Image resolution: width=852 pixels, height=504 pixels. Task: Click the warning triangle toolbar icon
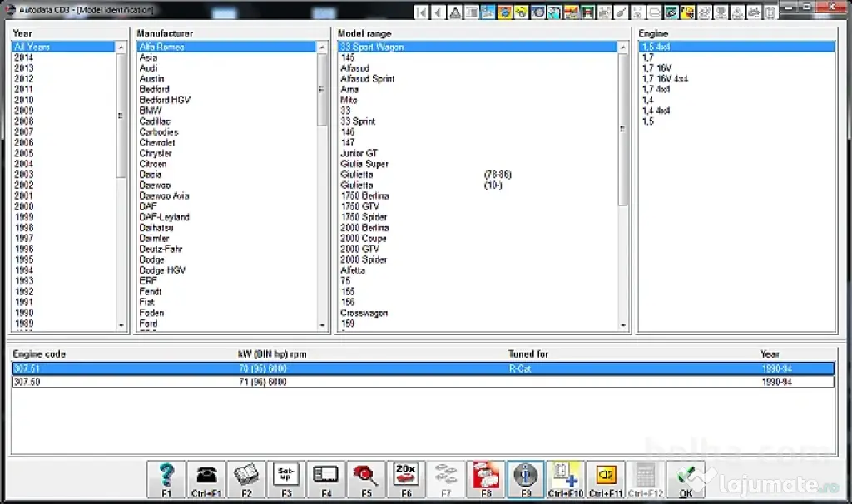coord(455,12)
